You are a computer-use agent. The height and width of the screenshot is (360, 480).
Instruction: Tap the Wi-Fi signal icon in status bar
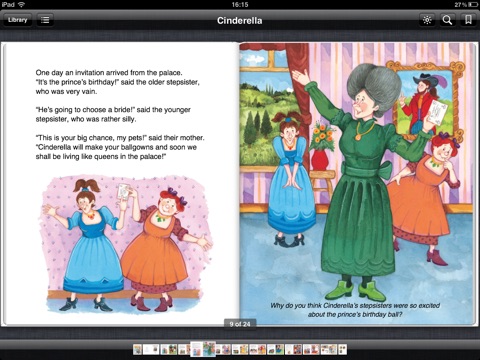click(22, 4)
